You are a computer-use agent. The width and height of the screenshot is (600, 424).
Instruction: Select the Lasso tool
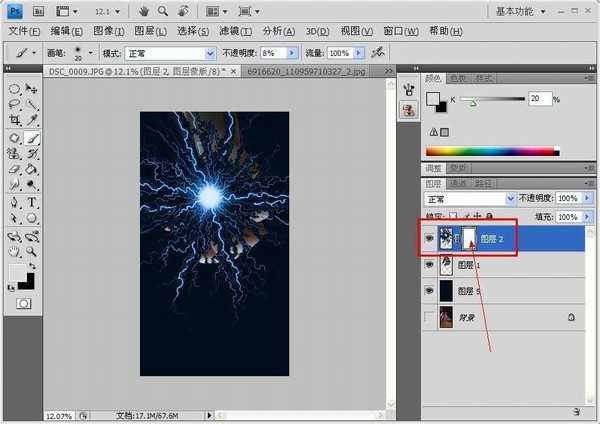pyautogui.click(x=15, y=104)
